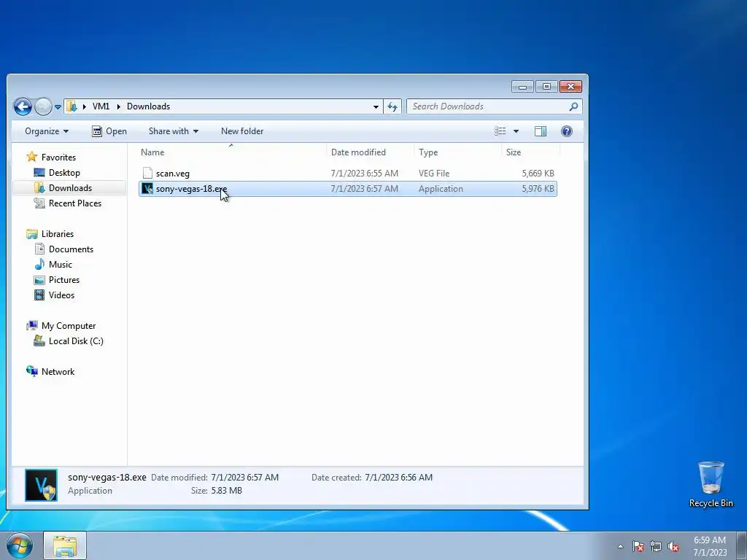This screenshot has width=747, height=560.
Task: Open the view options dropdown arrow
Action: [516, 131]
